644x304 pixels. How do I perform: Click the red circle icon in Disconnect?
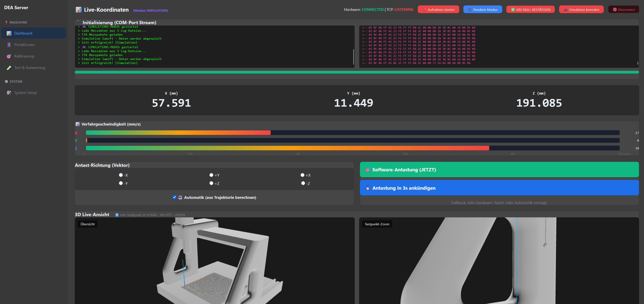click(x=615, y=10)
